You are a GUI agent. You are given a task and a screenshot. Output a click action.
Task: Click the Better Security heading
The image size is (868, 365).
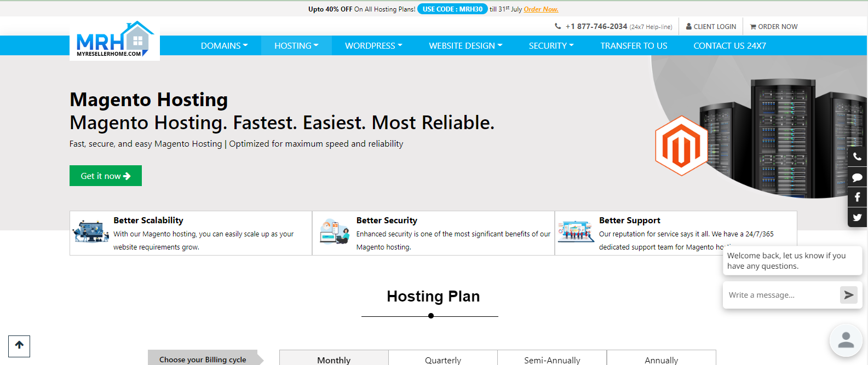(387, 220)
